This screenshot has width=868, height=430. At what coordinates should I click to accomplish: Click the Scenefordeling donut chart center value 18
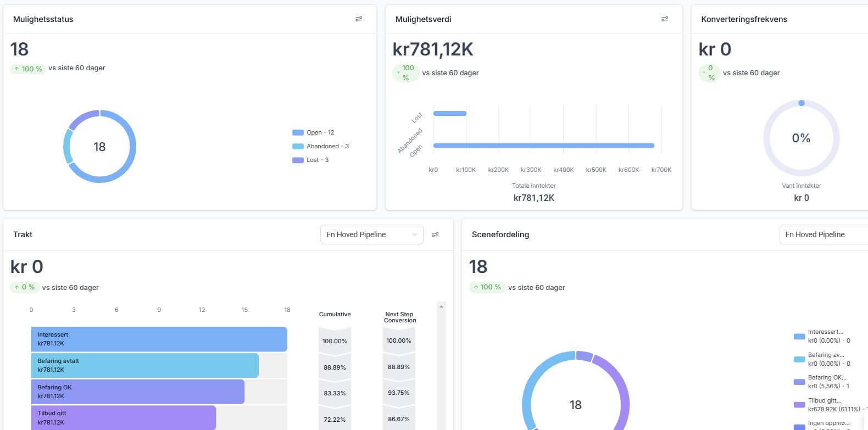[x=575, y=405]
